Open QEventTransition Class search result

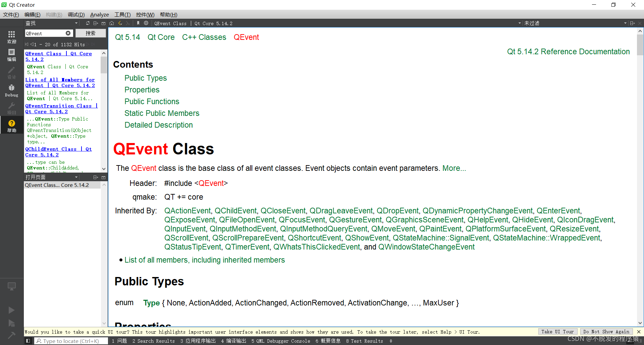(61, 109)
